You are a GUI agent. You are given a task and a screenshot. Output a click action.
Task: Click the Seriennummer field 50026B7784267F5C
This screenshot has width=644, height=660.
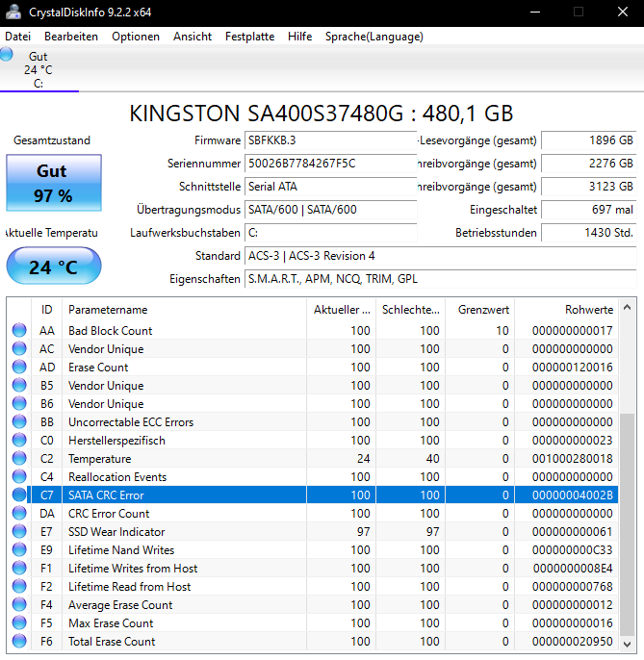330,164
